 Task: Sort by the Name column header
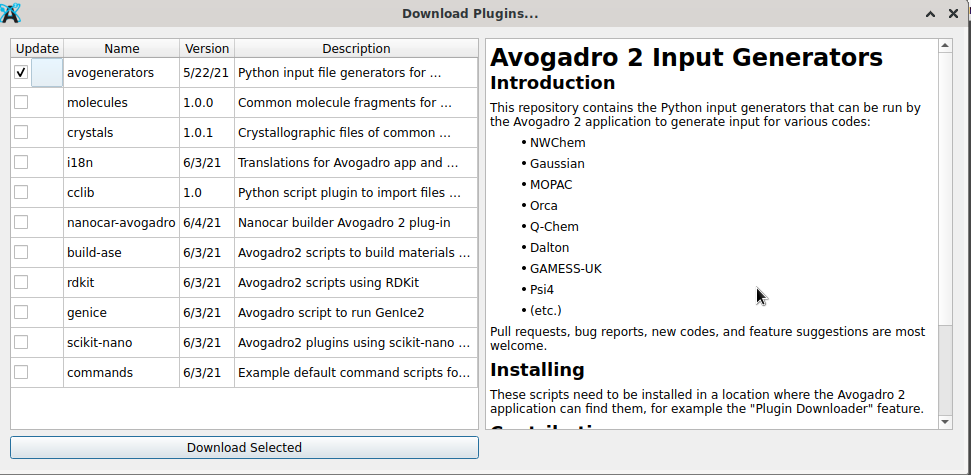click(x=121, y=48)
